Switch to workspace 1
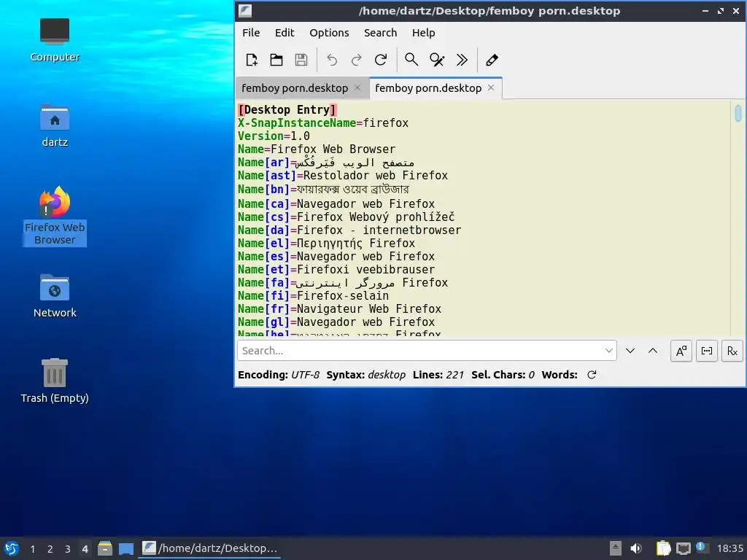Image resolution: width=747 pixels, height=560 pixels. [32, 549]
